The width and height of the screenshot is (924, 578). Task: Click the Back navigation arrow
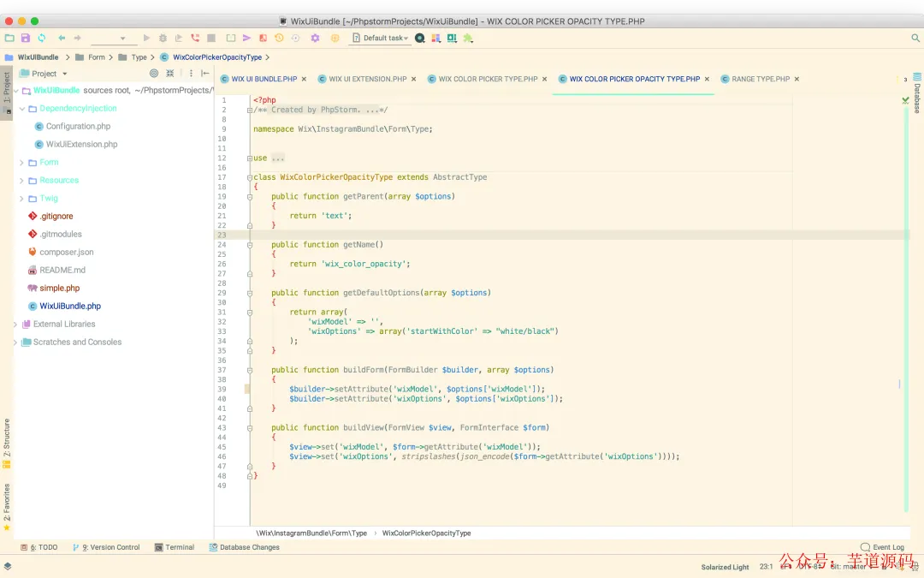62,39
